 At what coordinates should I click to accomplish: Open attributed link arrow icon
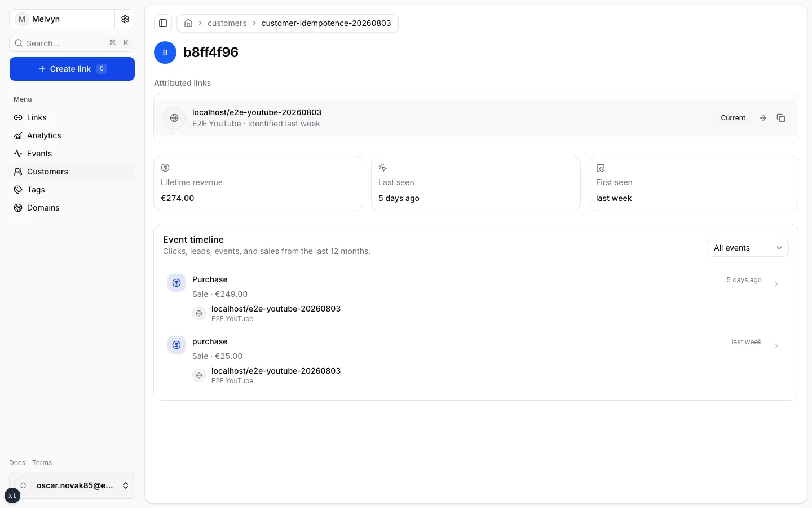click(763, 118)
